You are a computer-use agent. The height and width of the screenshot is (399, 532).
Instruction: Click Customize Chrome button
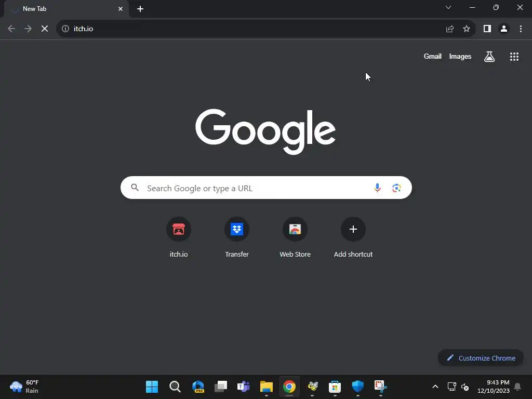pyautogui.click(x=481, y=358)
